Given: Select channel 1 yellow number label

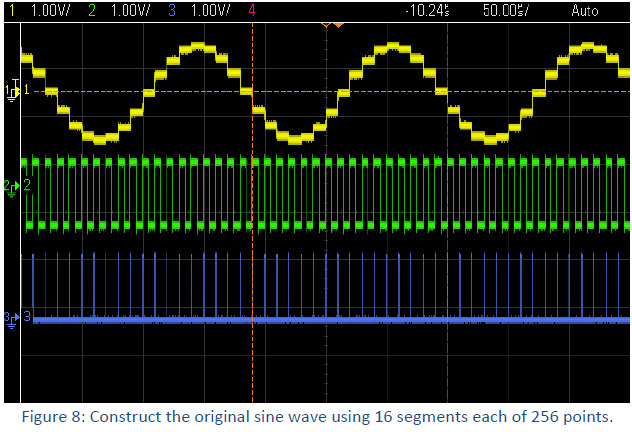Looking at the screenshot, I should click(9, 10).
